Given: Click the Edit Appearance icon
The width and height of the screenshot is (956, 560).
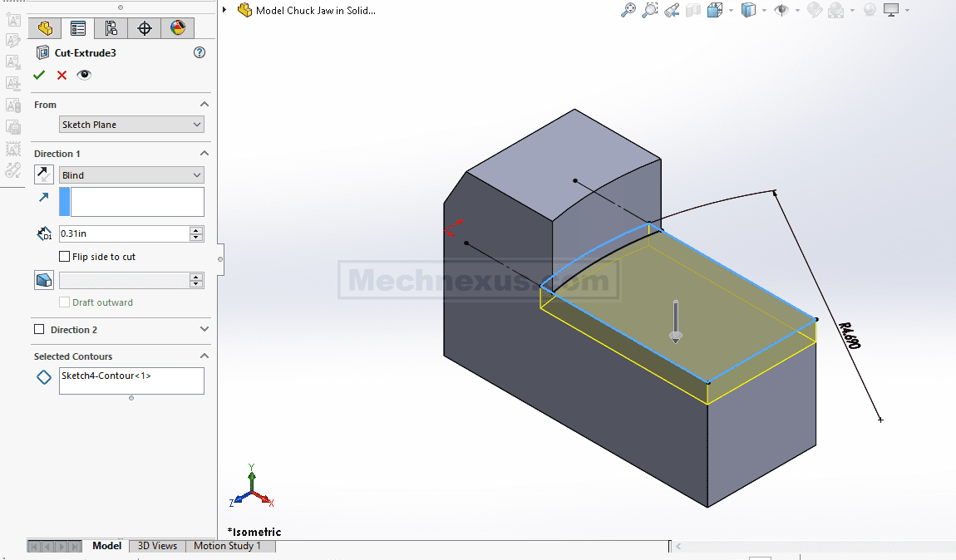Looking at the screenshot, I should tap(815, 10).
